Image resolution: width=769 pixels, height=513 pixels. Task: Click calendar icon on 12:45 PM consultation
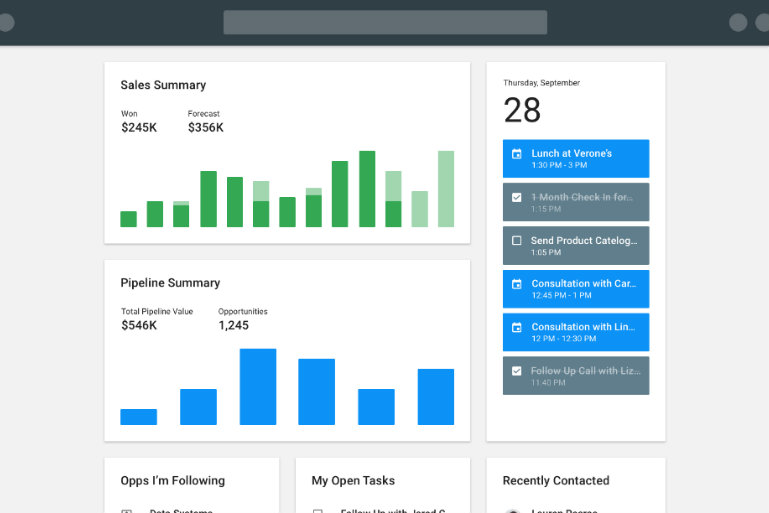click(x=517, y=284)
